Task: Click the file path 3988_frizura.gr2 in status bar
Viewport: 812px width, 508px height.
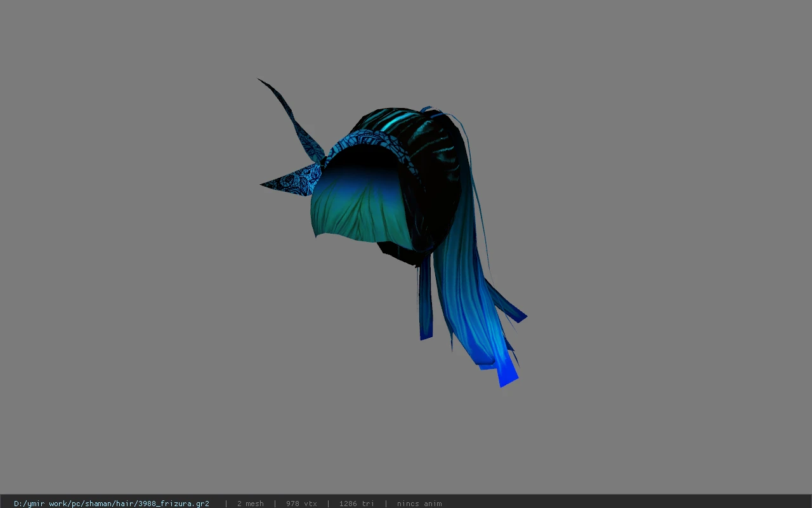Action: coord(112,504)
